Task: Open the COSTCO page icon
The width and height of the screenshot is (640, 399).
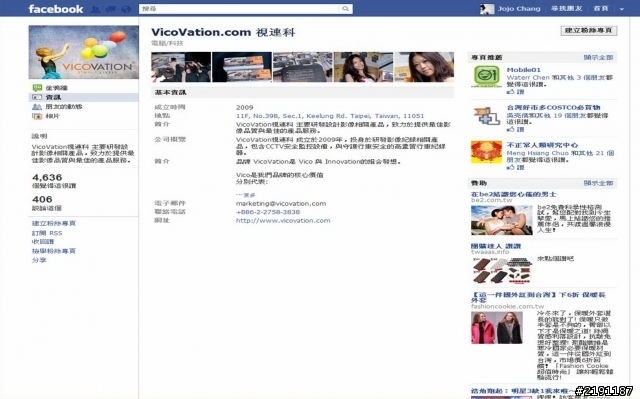Action: tap(486, 115)
